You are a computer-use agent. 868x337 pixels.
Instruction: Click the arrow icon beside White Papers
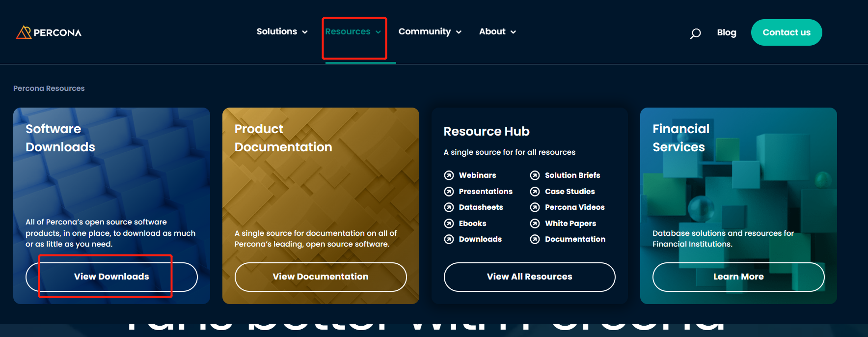point(535,224)
